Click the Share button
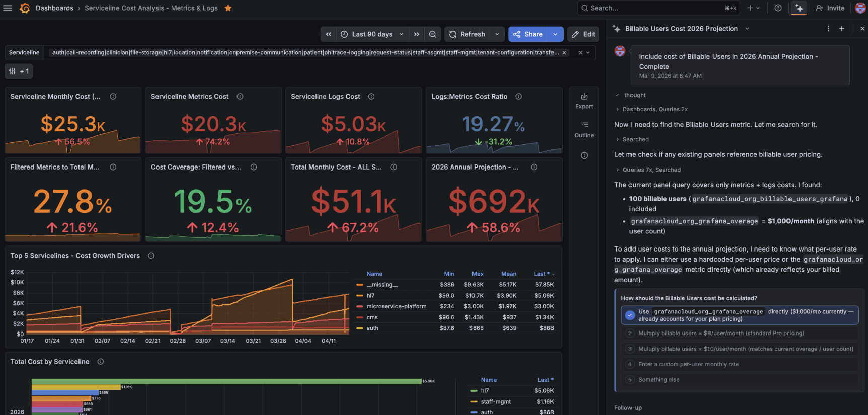The width and height of the screenshot is (868, 415). tap(528, 34)
